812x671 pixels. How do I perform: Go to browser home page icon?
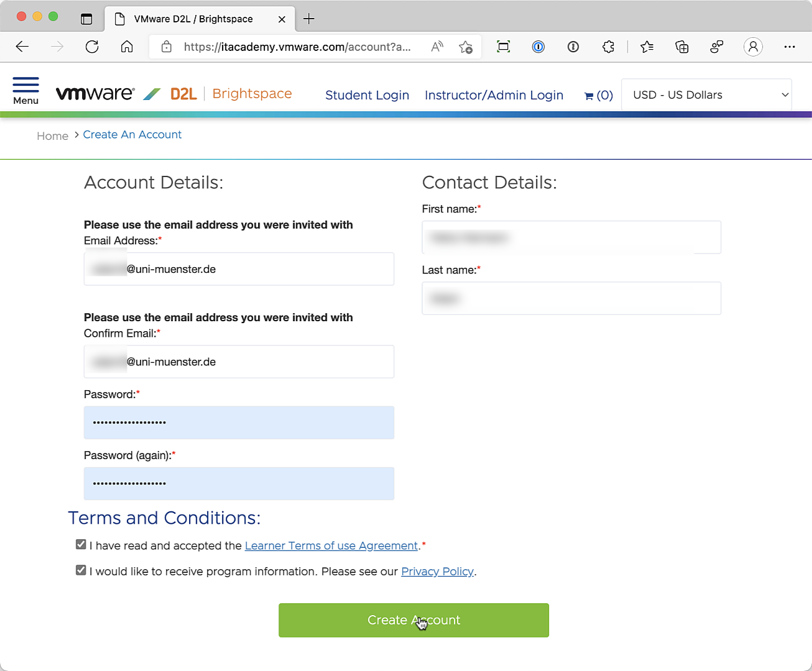click(x=127, y=47)
